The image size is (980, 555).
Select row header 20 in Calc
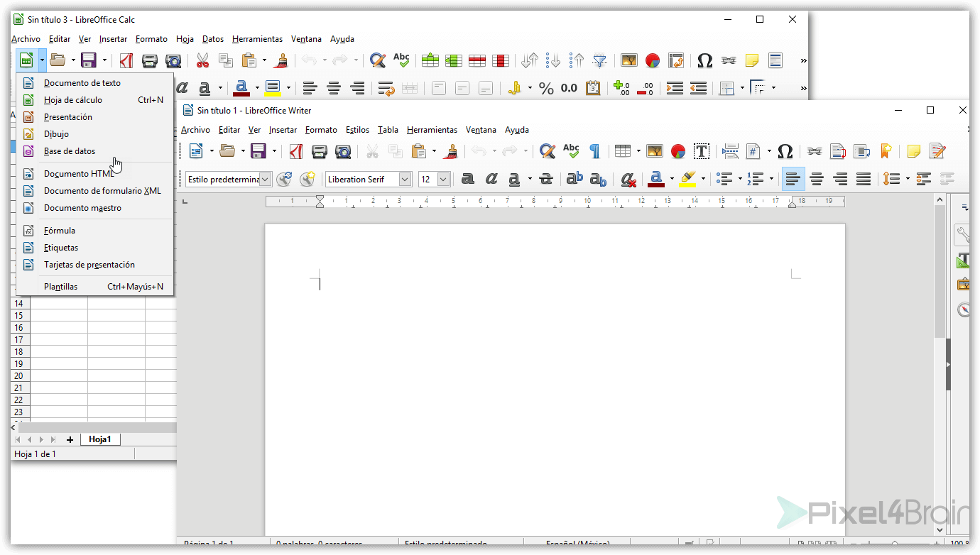[19, 375]
